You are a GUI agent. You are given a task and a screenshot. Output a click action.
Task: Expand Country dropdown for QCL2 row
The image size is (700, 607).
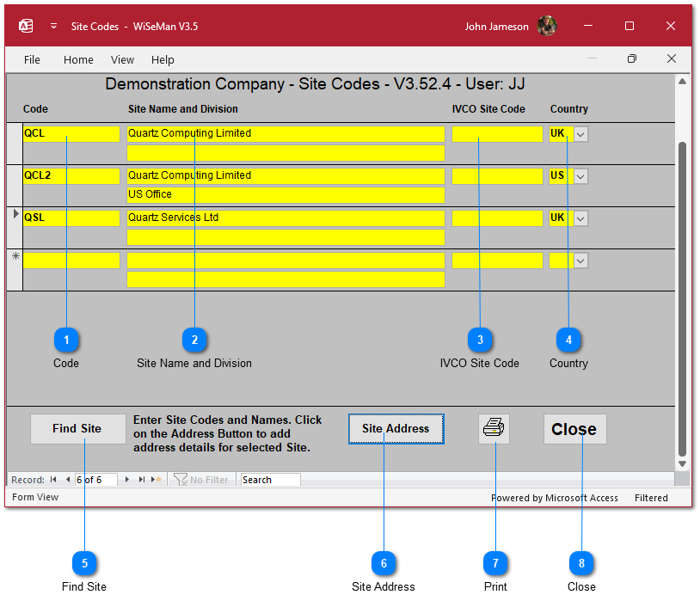coord(580,176)
